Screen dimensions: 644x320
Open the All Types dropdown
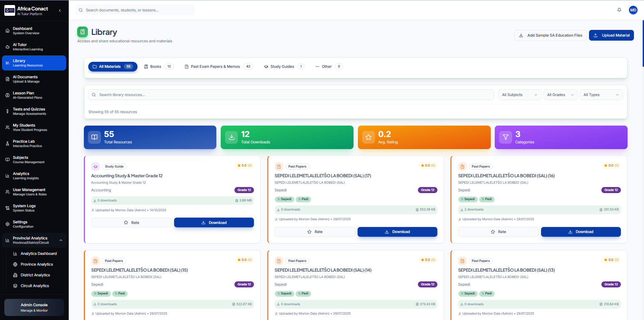pyautogui.click(x=601, y=95)
